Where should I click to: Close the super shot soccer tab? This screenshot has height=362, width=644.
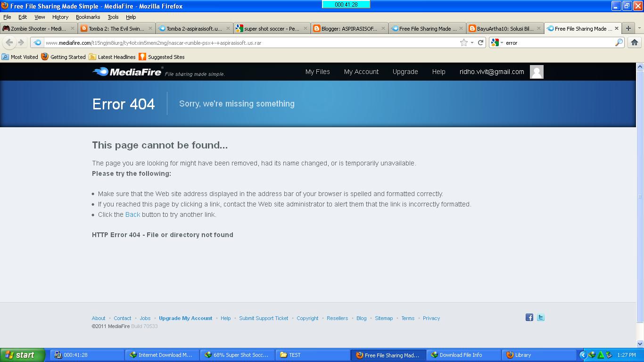[305, 28]
